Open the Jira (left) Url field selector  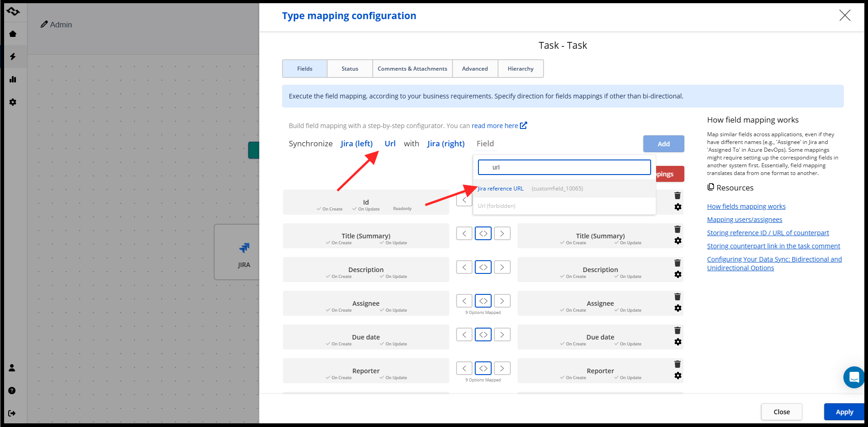pos(390,144)
